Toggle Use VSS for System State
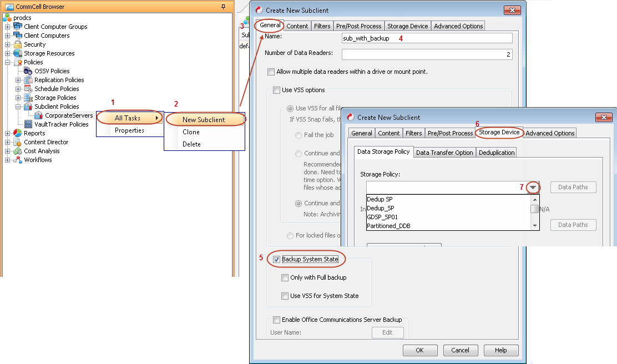This screenshot has height=364, width=617. pyautogui.click(x=285, y=296)
